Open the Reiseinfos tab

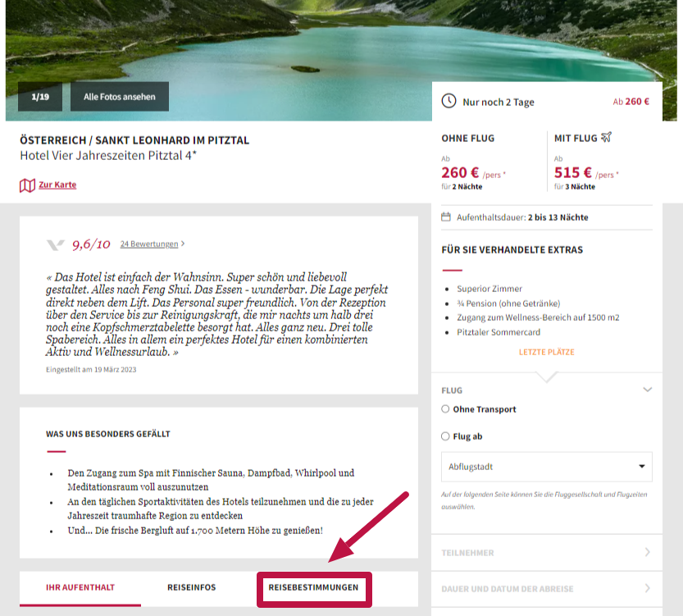click(x=191, y=588)
